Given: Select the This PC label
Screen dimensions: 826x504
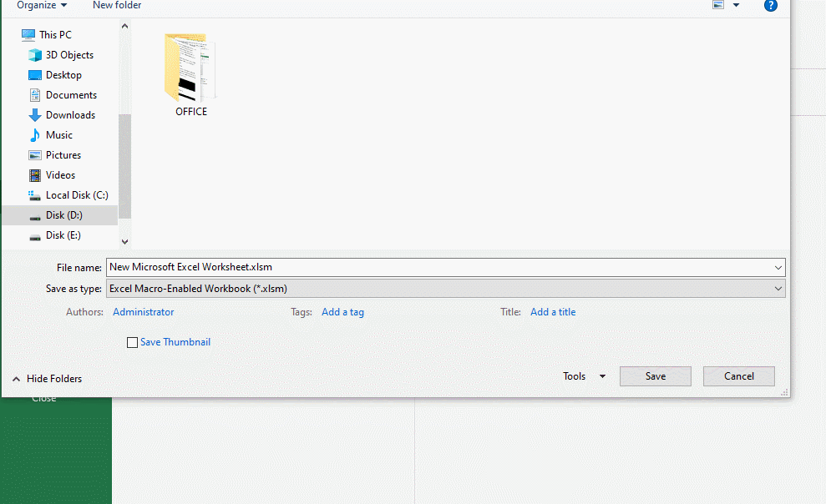Looking at the screenshot, I should click(x=55, y=35).
